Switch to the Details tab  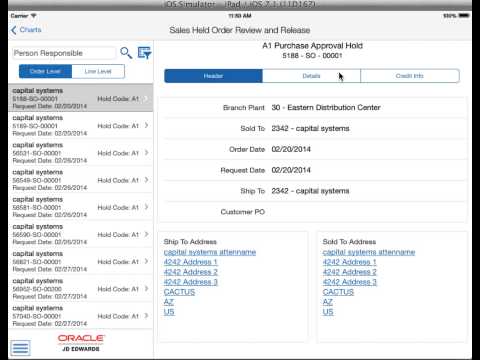click(x=311, y=76)
